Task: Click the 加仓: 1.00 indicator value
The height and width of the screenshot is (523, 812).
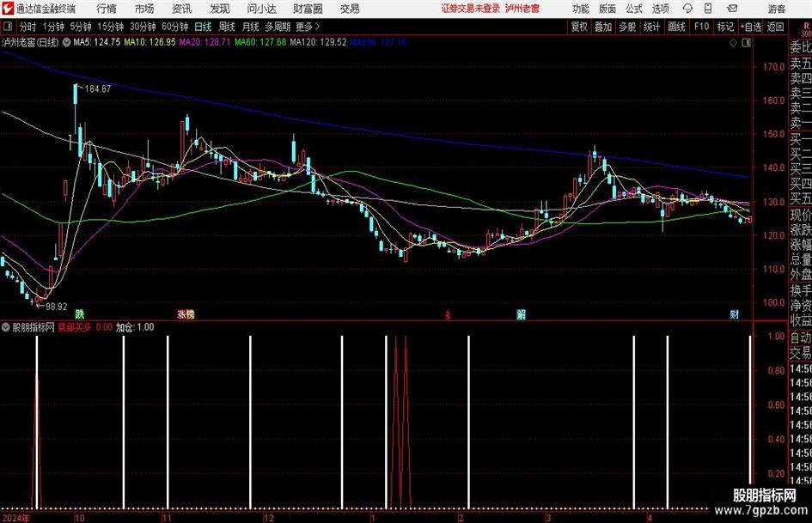Action: 135,327
